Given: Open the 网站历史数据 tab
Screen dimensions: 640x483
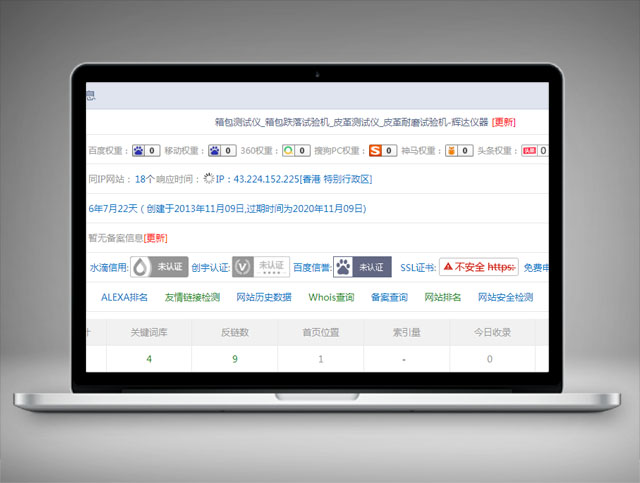Looking at the screenshot, I should [x=264, y=297].
